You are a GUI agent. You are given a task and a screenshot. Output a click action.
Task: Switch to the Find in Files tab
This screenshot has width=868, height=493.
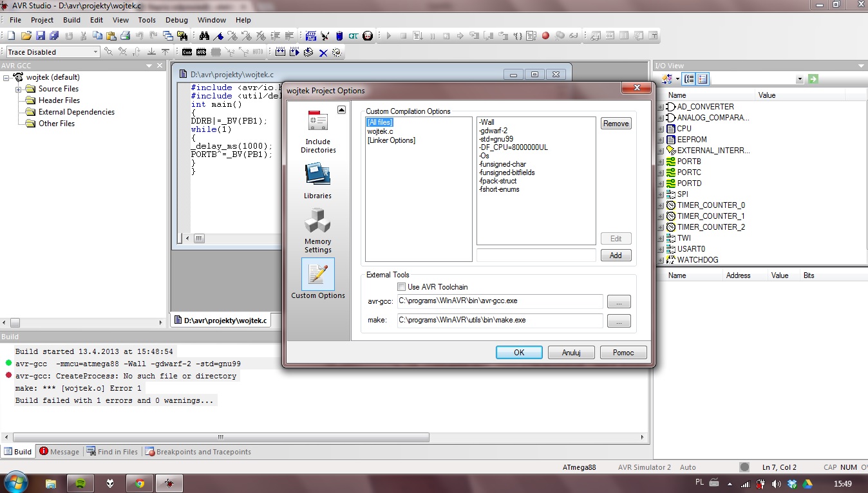click(113, 452)
